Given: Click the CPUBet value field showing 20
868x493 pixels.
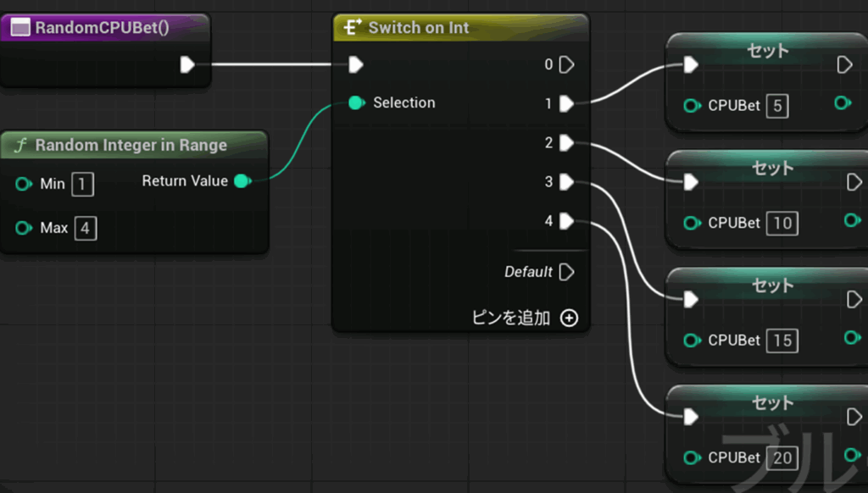Looking at the screenshot, I should (782, 457).
